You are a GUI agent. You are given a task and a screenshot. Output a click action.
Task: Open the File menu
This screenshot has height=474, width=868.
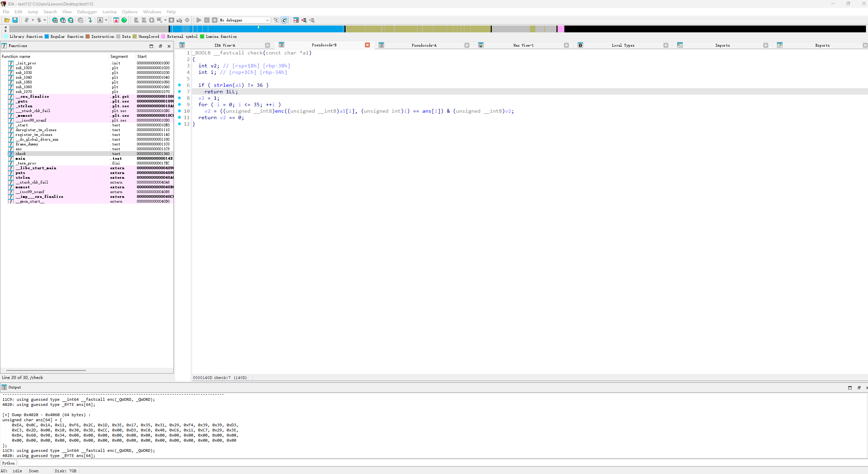[x=6, y=12]
